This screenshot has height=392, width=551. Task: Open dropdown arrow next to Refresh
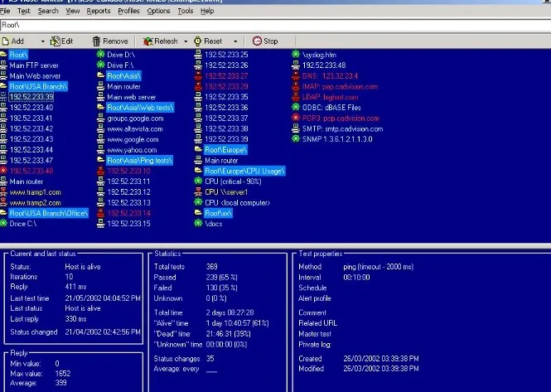point(186,41)
